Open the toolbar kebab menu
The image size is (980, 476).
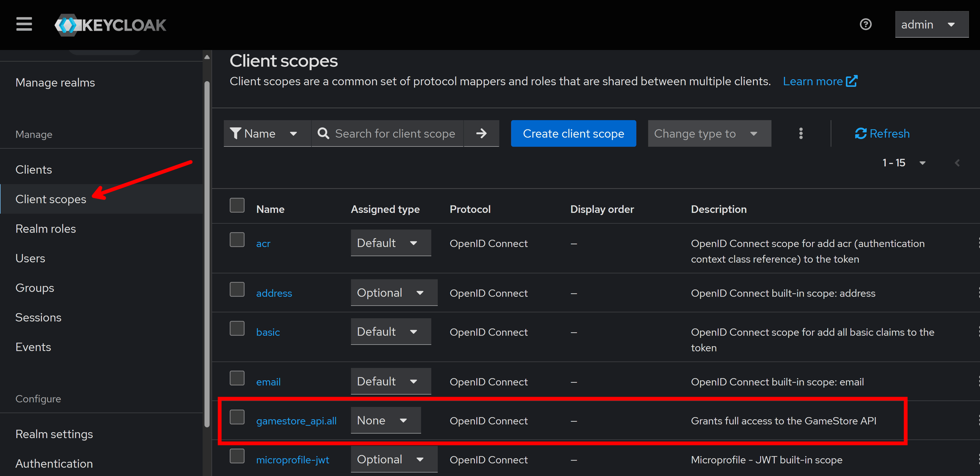point(801,133)
